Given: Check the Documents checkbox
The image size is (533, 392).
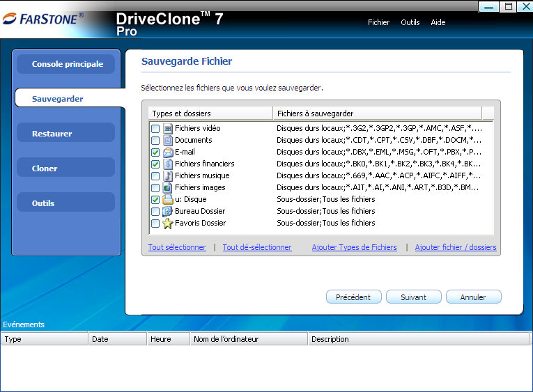Looking at the screenshot, I should pos(155,140).
